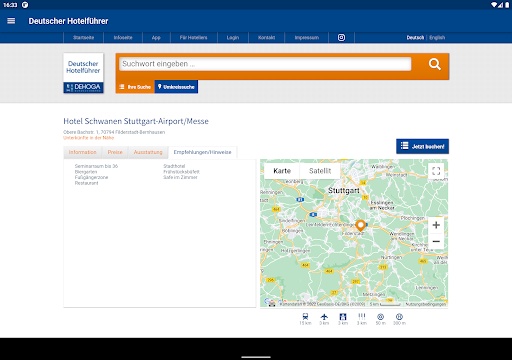Switch map to Karte view
This screenshot has width=512, height=360.
[282, 171]
